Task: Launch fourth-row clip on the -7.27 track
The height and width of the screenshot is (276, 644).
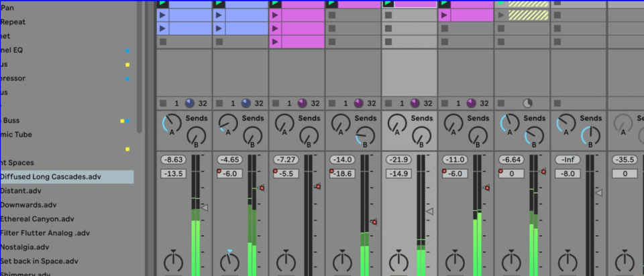Action: click(x=276, y=42)
